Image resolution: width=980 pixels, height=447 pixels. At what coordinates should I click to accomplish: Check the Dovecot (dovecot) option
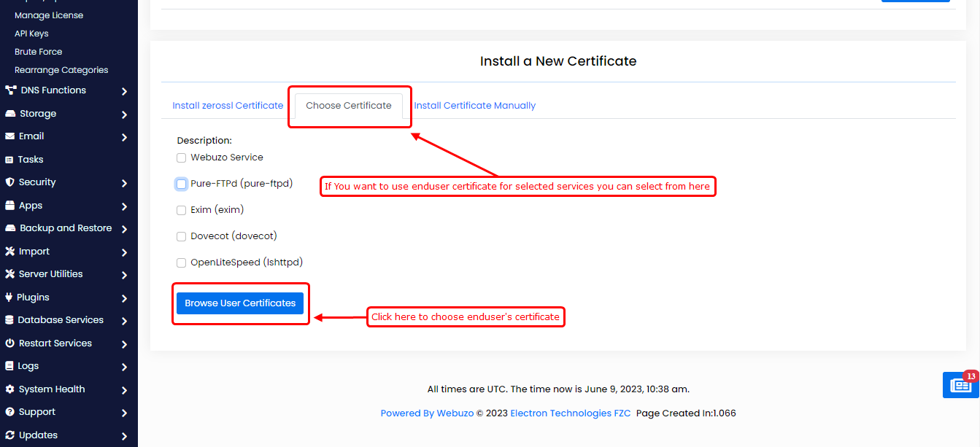[x=181, y=236]
